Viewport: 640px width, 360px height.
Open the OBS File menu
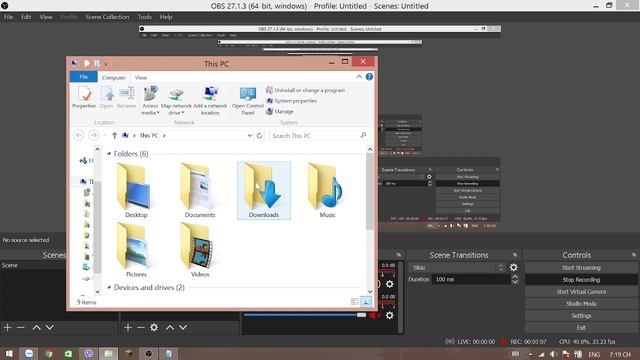[8, 17]
